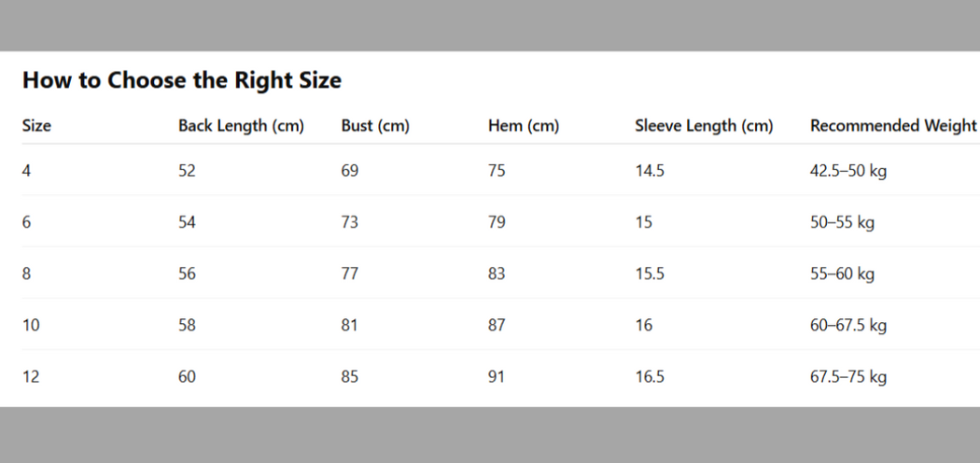Click the size 6 row label
This screenshot has width=980, height=463.
pos(27,223)
